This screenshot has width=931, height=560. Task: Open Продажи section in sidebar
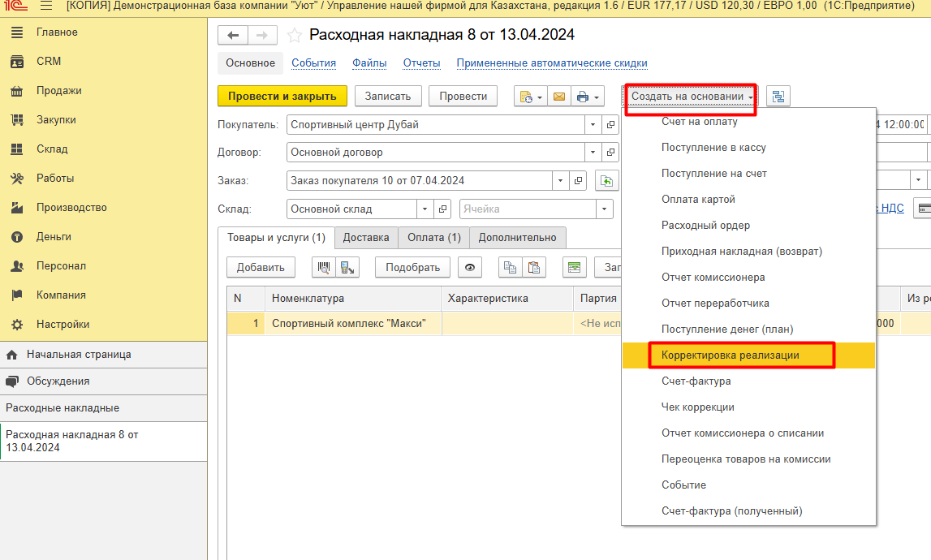point(58,91)
